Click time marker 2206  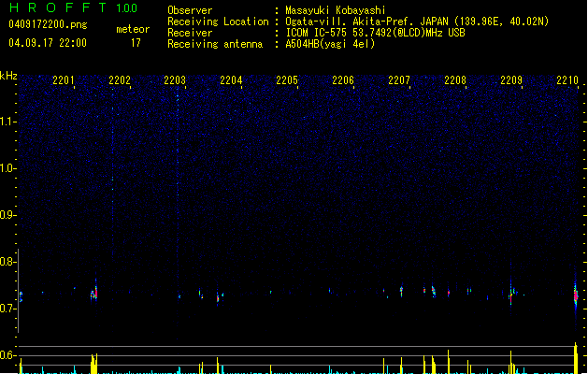pos(343,79)
